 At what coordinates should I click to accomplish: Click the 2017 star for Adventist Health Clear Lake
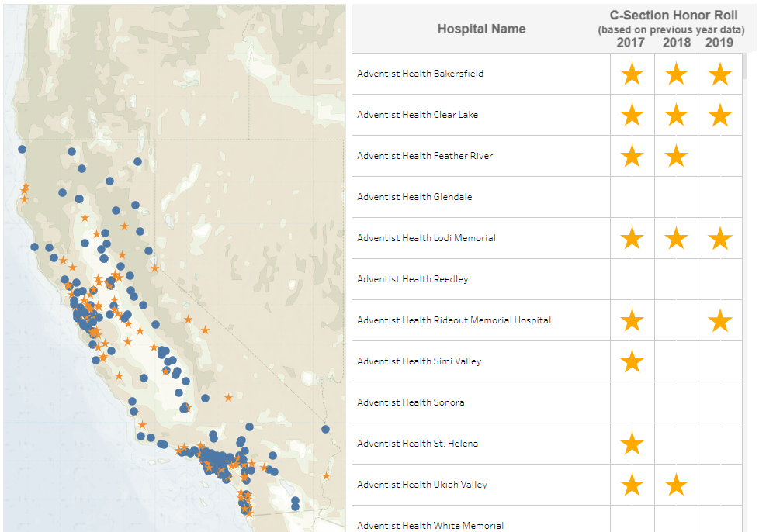632,115
